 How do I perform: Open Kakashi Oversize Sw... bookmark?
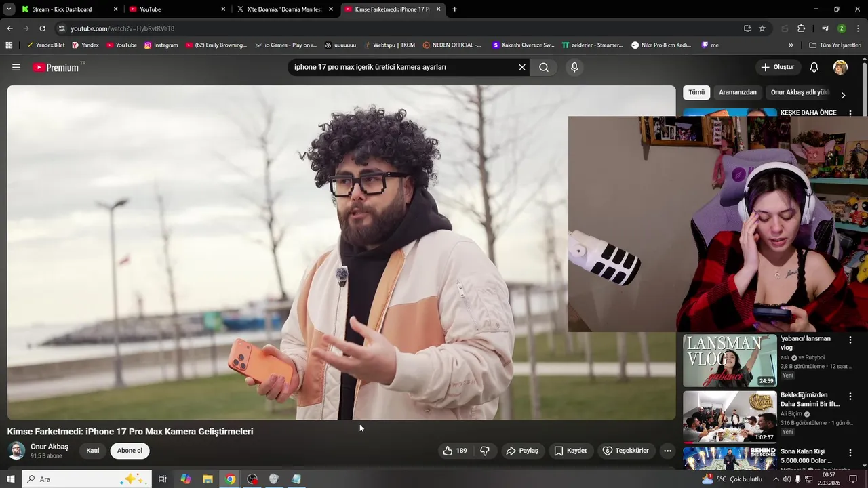click(x=523, y=45)
